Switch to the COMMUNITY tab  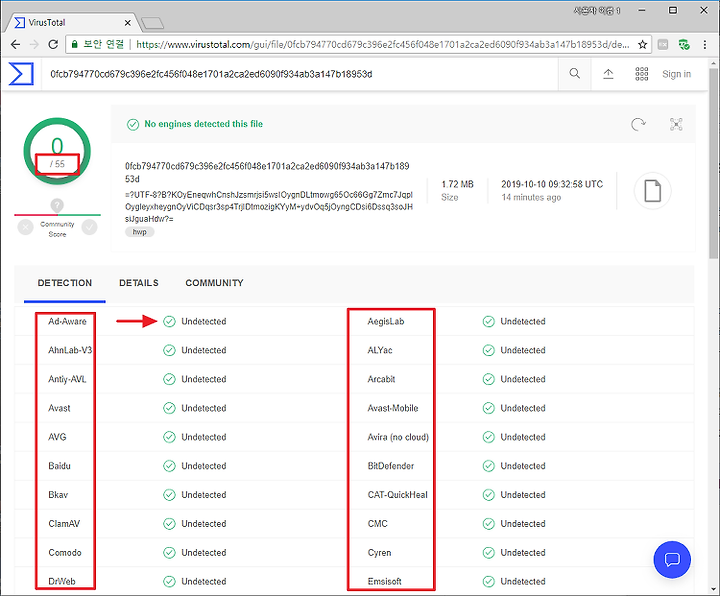tap(214, 283)
